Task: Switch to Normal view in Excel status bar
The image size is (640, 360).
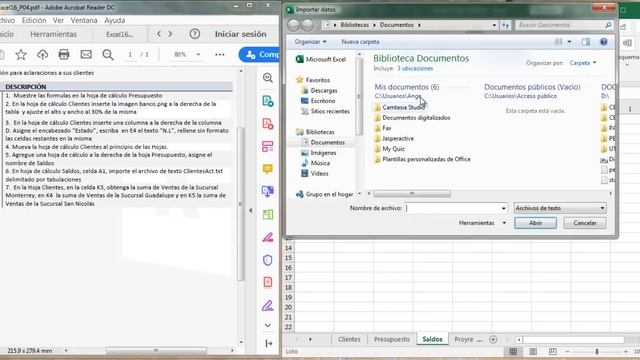Action: [x=513, y=351]
